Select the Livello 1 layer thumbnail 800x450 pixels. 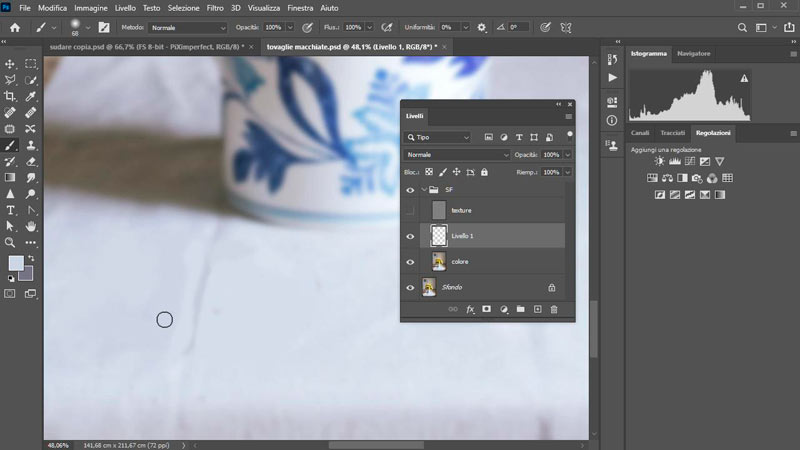pos(439,236)
